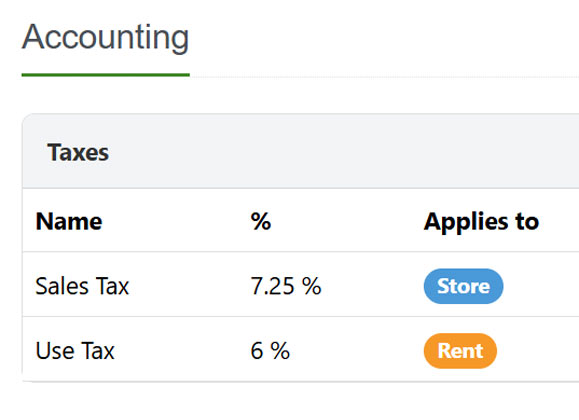Click the 6 % rate value

pos(270,351)
